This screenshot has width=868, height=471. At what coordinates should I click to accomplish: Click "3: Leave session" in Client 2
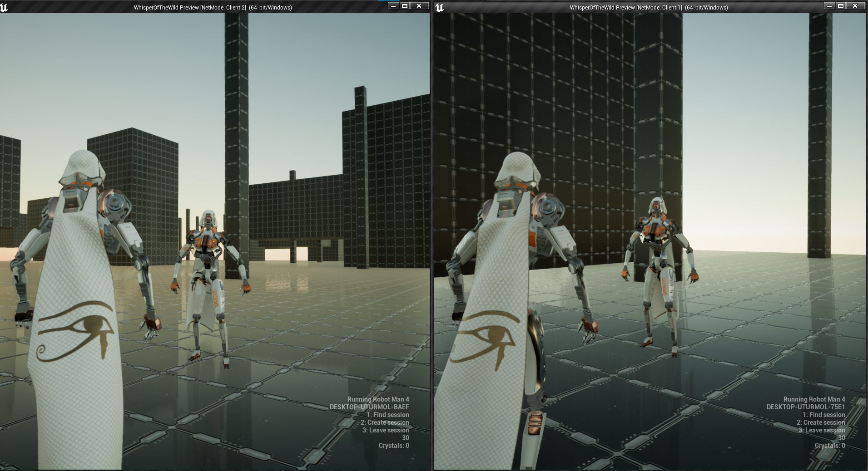[x=386, y=430]
